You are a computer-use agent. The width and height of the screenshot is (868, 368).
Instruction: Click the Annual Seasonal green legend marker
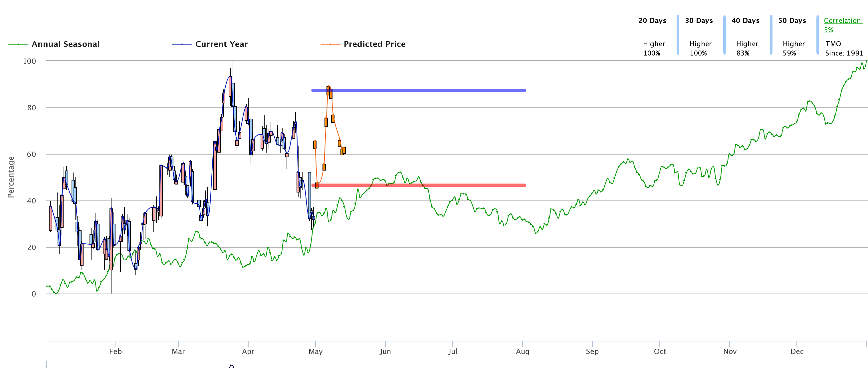pos(18,44)
